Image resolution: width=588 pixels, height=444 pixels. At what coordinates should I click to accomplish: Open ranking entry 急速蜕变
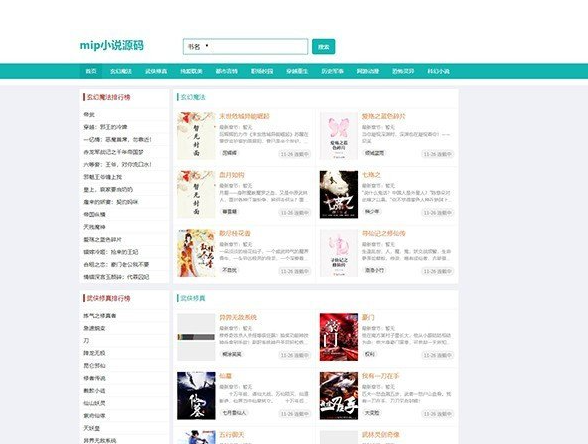(x=94, y=328)
